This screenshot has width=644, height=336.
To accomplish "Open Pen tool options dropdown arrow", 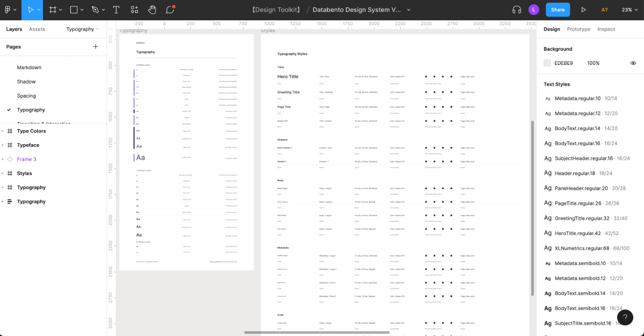I will point(103,10).
